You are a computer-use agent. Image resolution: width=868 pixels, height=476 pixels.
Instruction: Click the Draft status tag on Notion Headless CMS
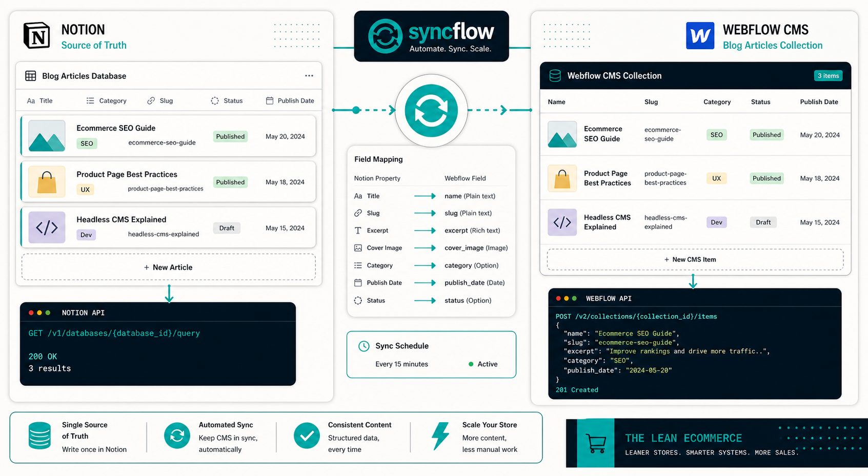pos(227,228)
